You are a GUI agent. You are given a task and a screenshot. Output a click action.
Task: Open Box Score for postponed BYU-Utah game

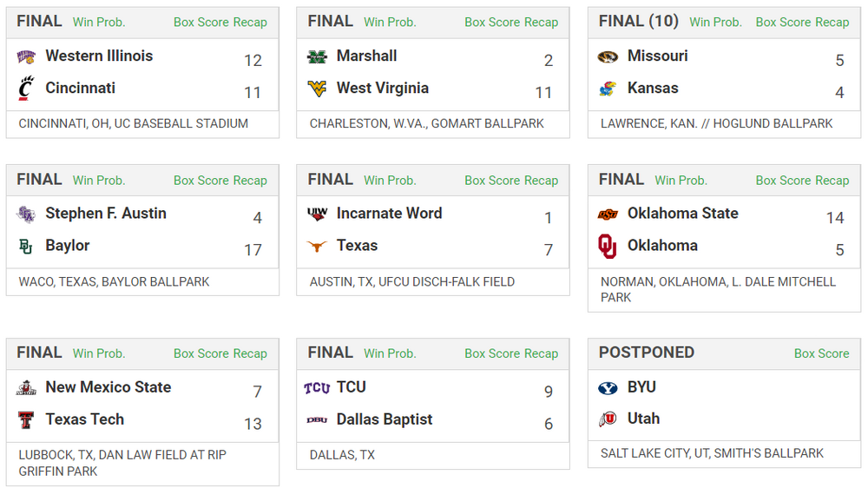pos(821,353)
